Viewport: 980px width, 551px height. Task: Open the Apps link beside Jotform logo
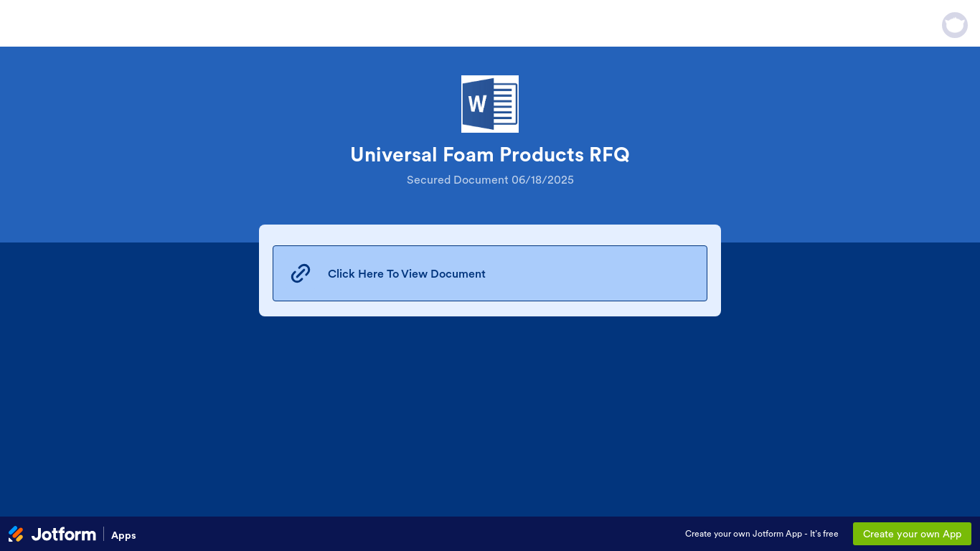(123, 535)
